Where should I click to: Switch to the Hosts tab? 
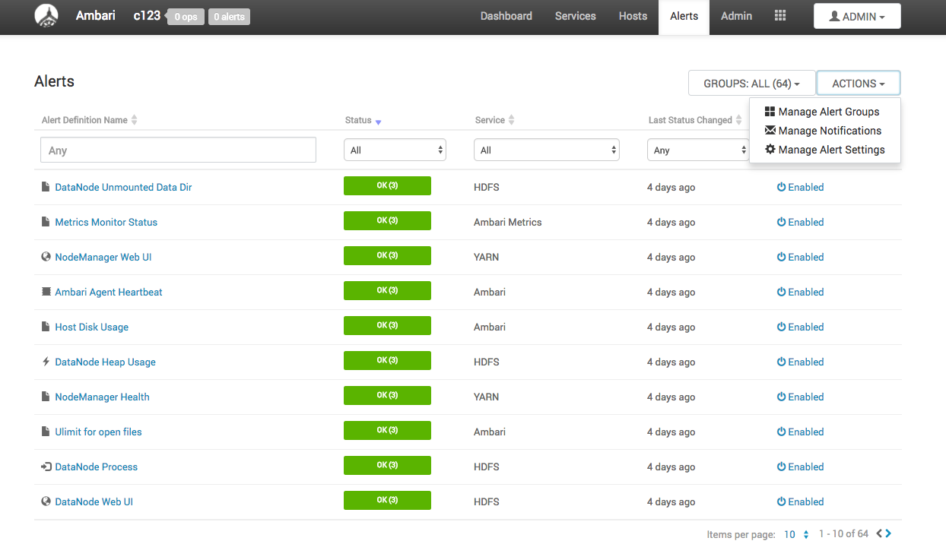pyautogui.click(x=633, y=16)
